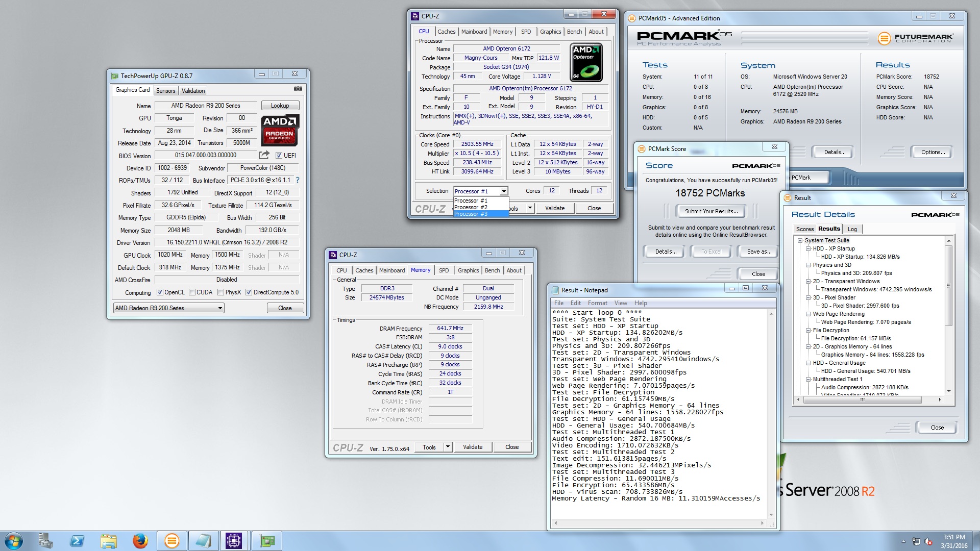The height and width of the screenshot is (551, 980).
Task: Click the Notepad title bar icon
Action: (555, 290)
